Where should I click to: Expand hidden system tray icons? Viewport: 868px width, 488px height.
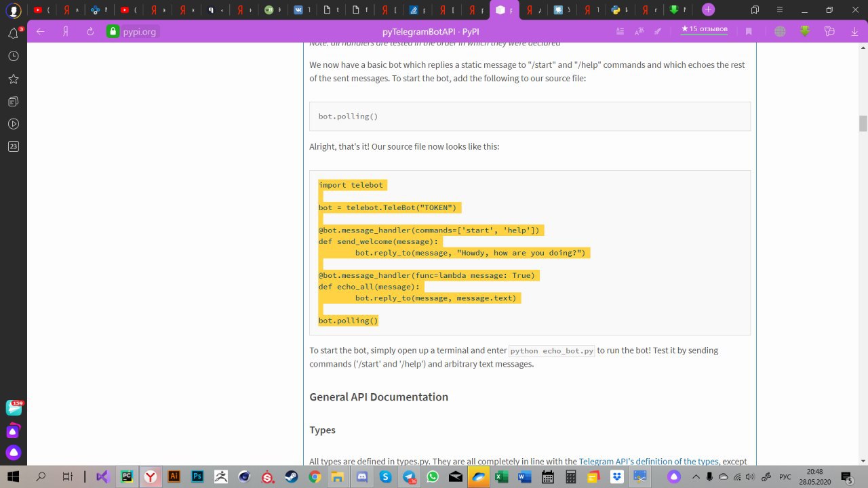point(697,476)
